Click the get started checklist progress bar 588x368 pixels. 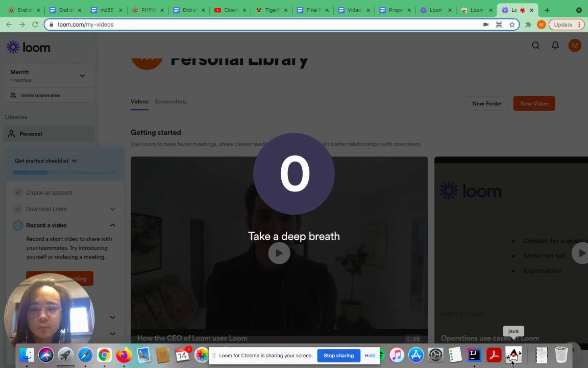[x=65, y=173]
